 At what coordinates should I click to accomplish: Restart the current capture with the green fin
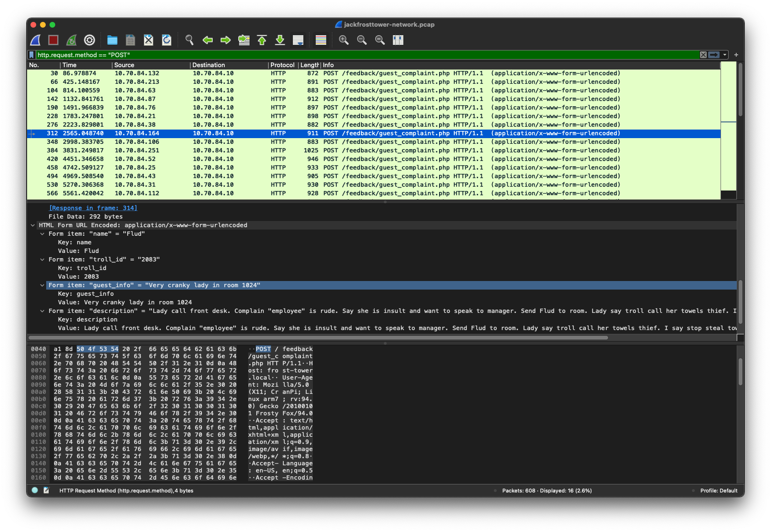(71, 40)
